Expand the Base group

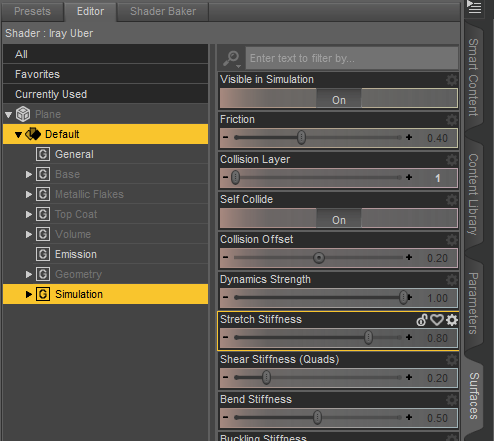click(x=29, y=174)
